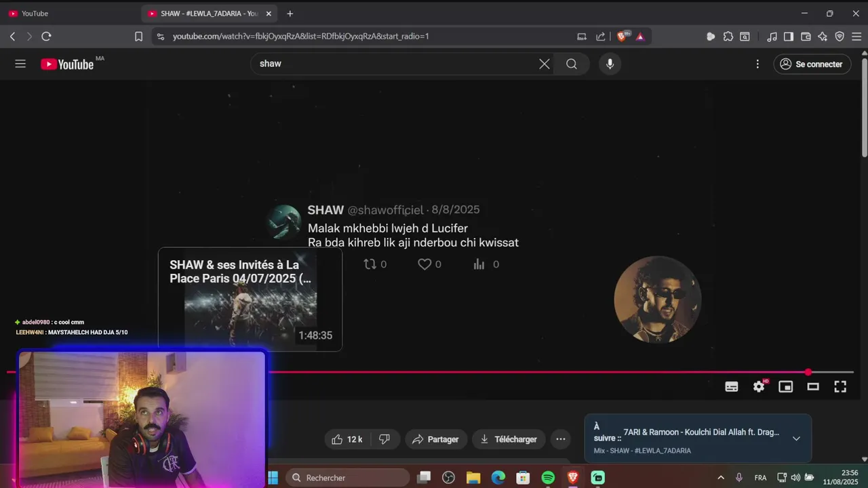Viewport: 868px width, 488px height.
Task: Start voice search with the microphone
Action: [610, 64]
